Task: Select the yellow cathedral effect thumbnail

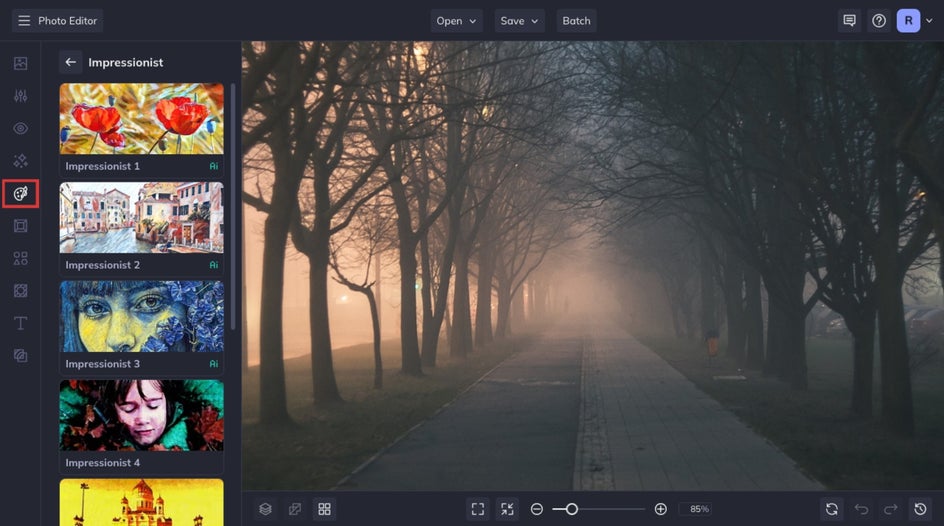Action: [x=141, y=502]
